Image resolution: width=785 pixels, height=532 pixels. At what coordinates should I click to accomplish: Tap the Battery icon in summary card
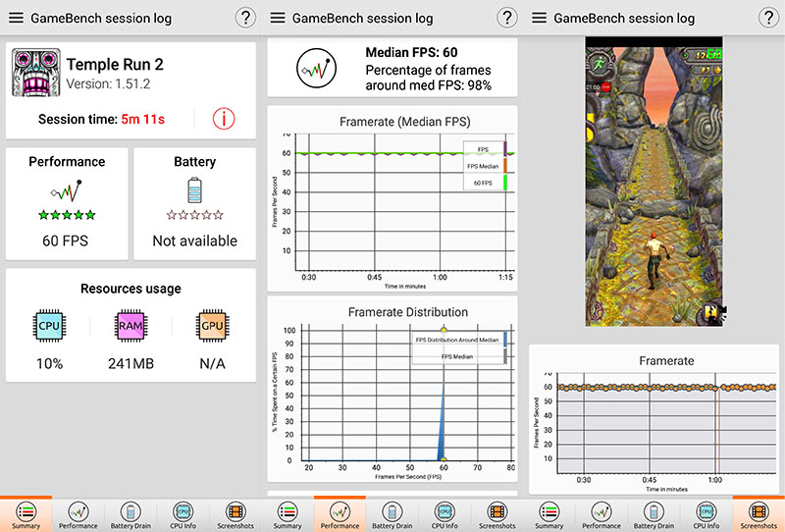pos(194,190)
